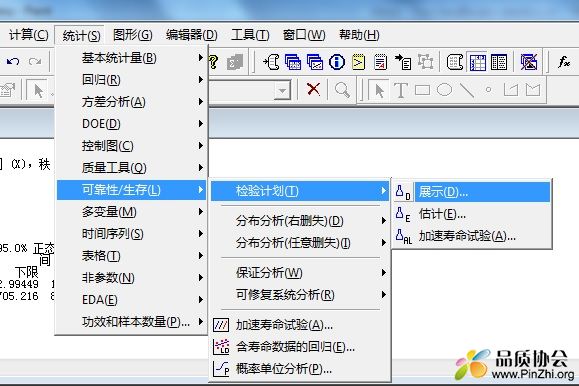The height and width of the screenshot is (386, 579).
Task: Open 保证分析(W) submenu
Action: 300,273
